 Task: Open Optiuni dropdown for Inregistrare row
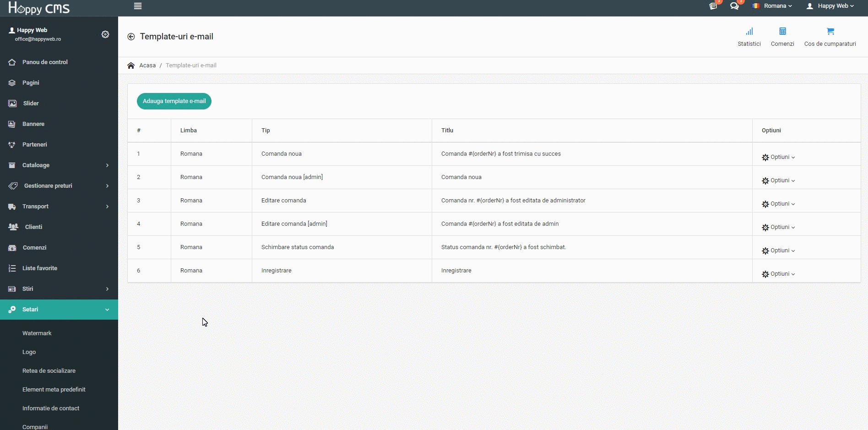point(778,274)
